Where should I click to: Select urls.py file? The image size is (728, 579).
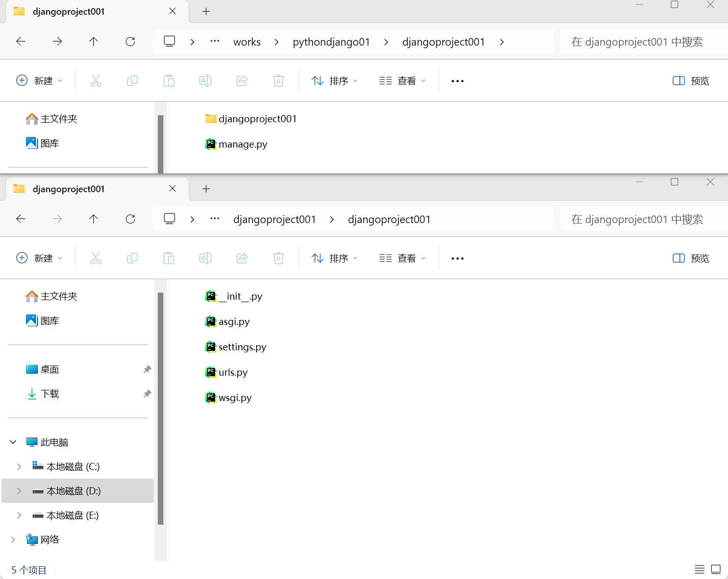click(227, 372)
